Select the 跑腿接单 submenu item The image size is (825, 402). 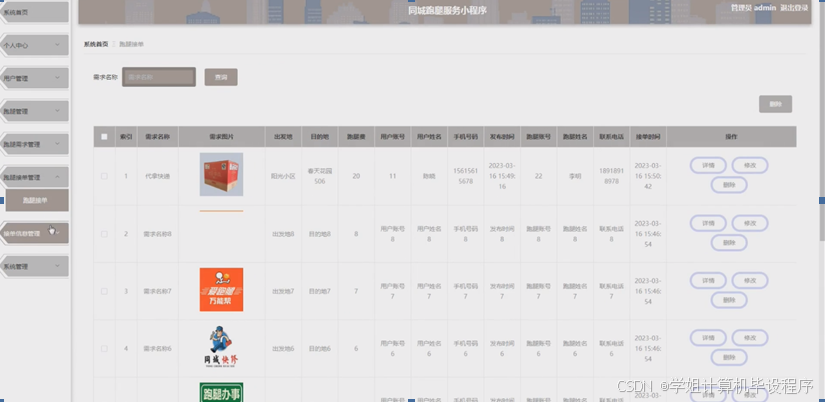(x=37, y=200)
